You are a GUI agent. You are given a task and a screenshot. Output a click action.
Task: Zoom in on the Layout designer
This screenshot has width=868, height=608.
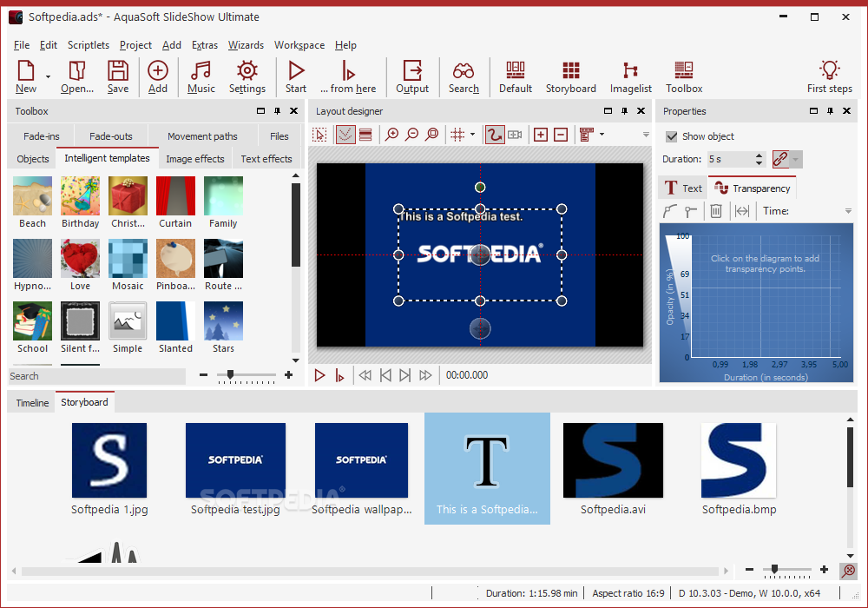pyautogui.click(x=392, y=135)
